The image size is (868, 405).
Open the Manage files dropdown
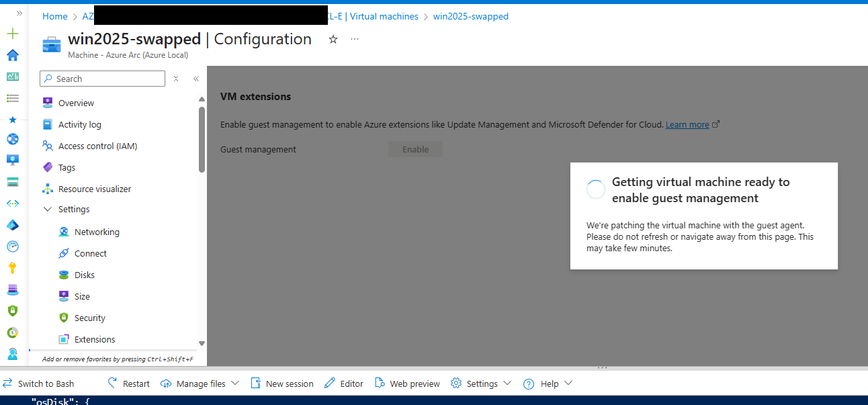pyautogui.click(x=200, y=384)
